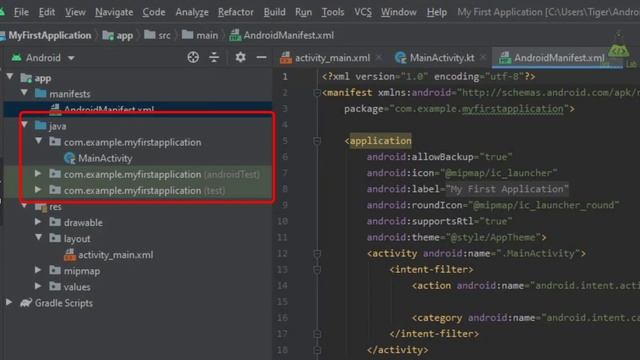Open the Help menu
The width and height of the screenshot is (640, 360).
[x=436, y=12]
